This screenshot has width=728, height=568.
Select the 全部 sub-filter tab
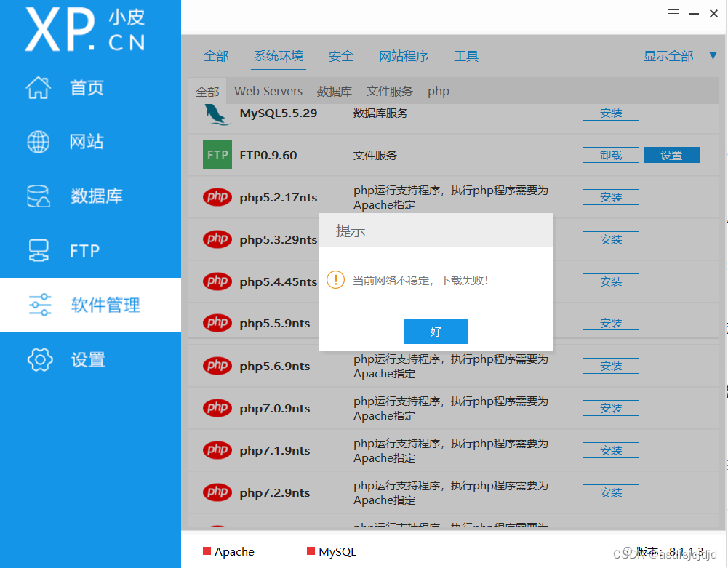coord(207,92)
